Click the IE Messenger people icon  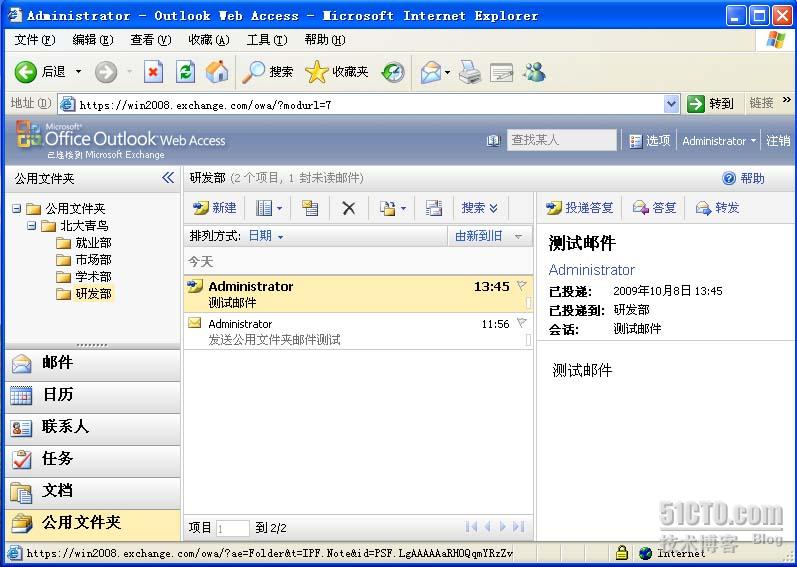pos(534,72)
